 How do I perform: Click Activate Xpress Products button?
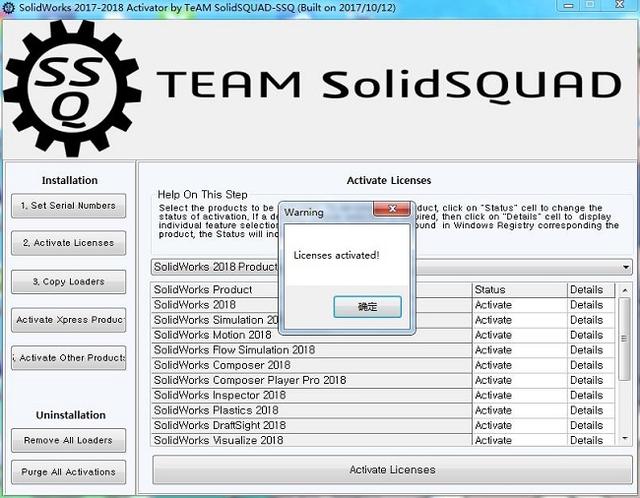pos(69,320)
